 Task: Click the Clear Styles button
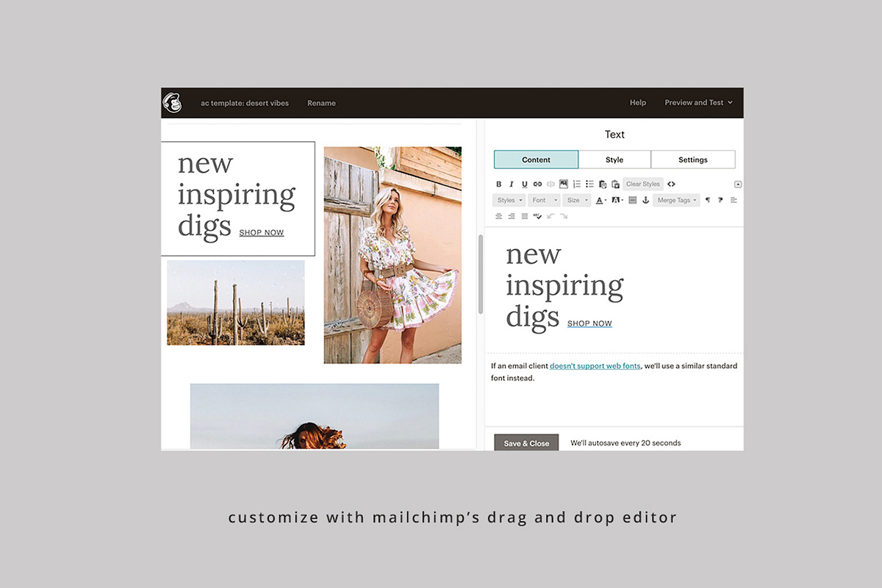coord(643,184)
